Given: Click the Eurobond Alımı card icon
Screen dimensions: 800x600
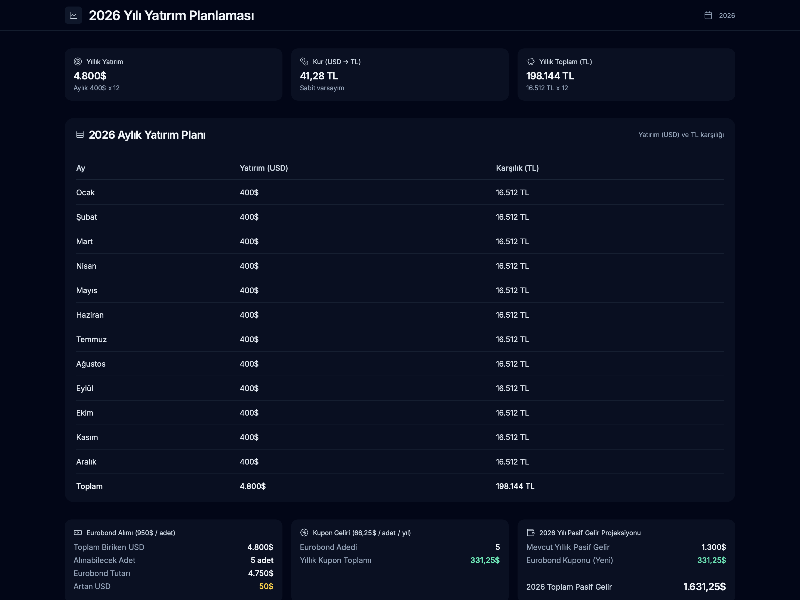Looking at the screenshot, I should click(78, 533).
